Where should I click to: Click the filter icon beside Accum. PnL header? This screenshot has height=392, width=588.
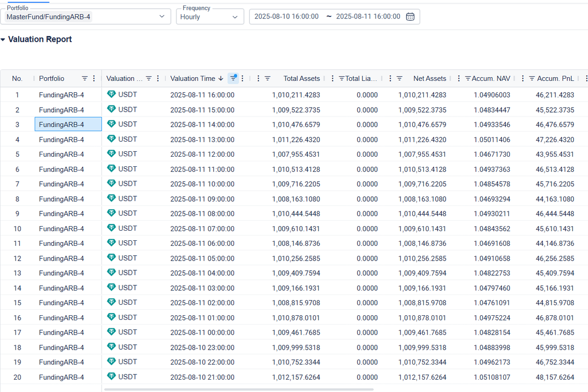(532, 79)
